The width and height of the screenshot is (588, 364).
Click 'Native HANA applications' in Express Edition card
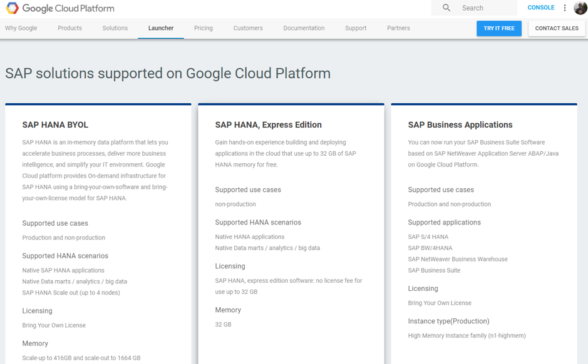pyautogui.click(x=250, y=236)
